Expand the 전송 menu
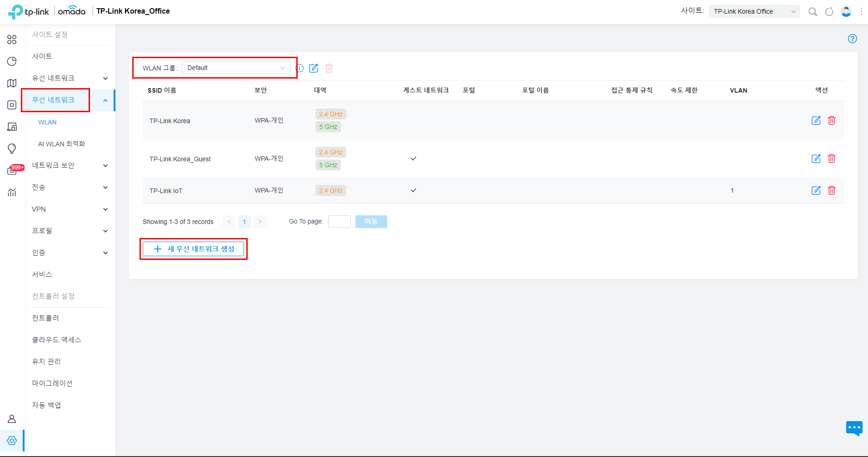Screen dimensions: 868x457 point(70,187)
